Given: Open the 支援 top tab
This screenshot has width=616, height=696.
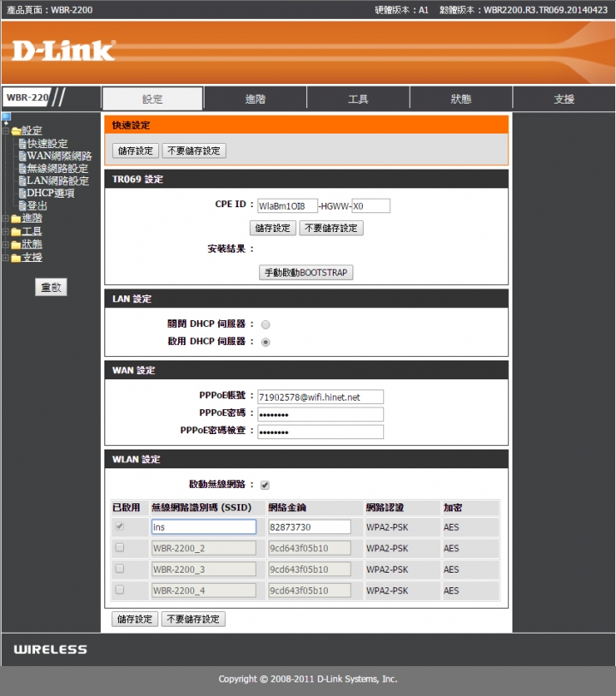Looking at the screenshot, I should point(564,98).
